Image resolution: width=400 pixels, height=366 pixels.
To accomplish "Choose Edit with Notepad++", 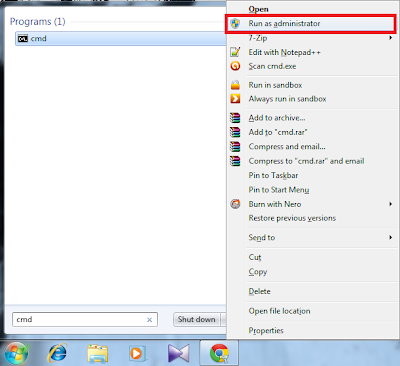I will [284, 52].
